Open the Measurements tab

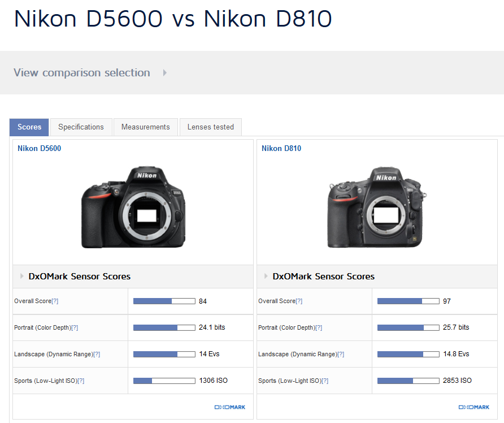click(146, 127)
